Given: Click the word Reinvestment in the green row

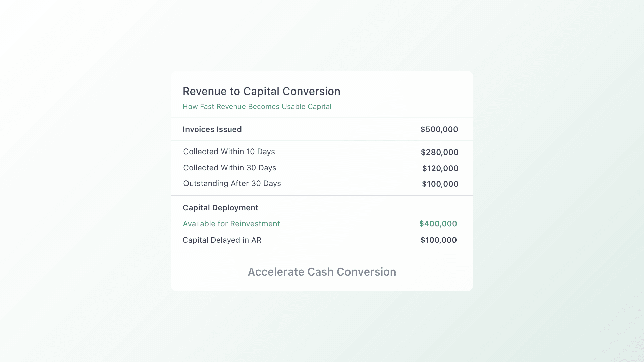Looking at the screenshot, I should coord(255,224).
